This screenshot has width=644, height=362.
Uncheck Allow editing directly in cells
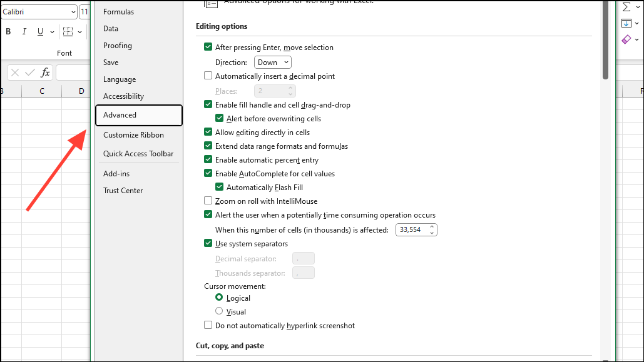(x=208, y=132)
